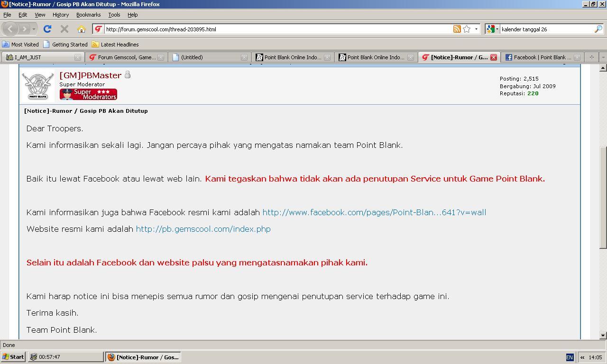Image resolution: width=607 pixels, height=364 pixels.
Task: Open the recent pages history dropdown
Action: click(34, 29)
